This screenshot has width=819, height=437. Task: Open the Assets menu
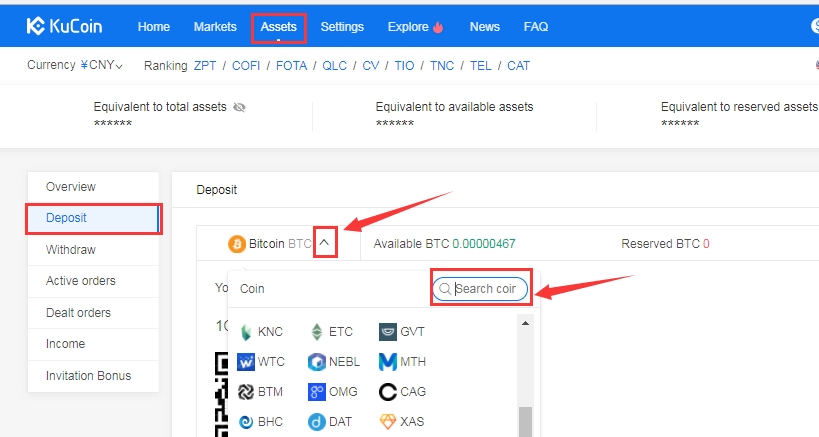[x=278, y=27]
